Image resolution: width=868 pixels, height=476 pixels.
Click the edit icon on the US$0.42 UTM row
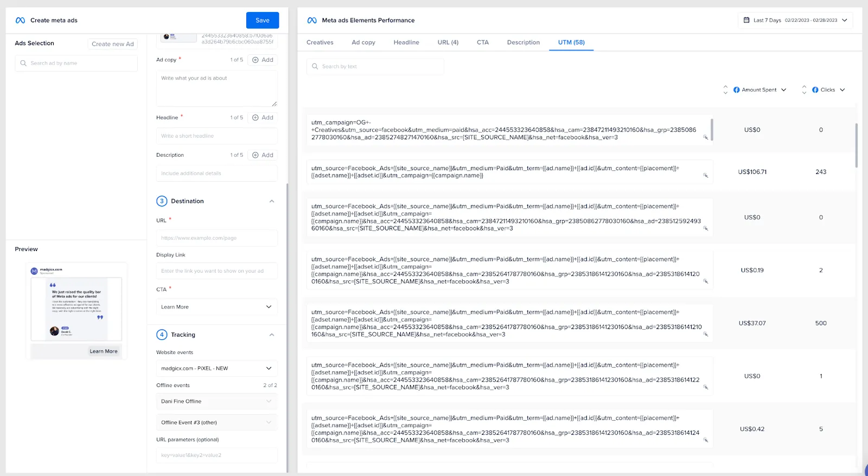706,440
